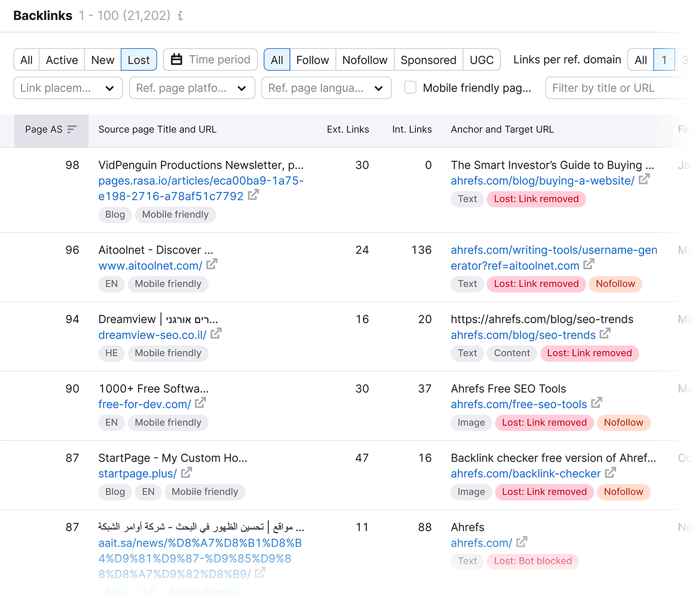Open external icon for username-generator target URL
The image size is (700, 609).
(589, 264)
